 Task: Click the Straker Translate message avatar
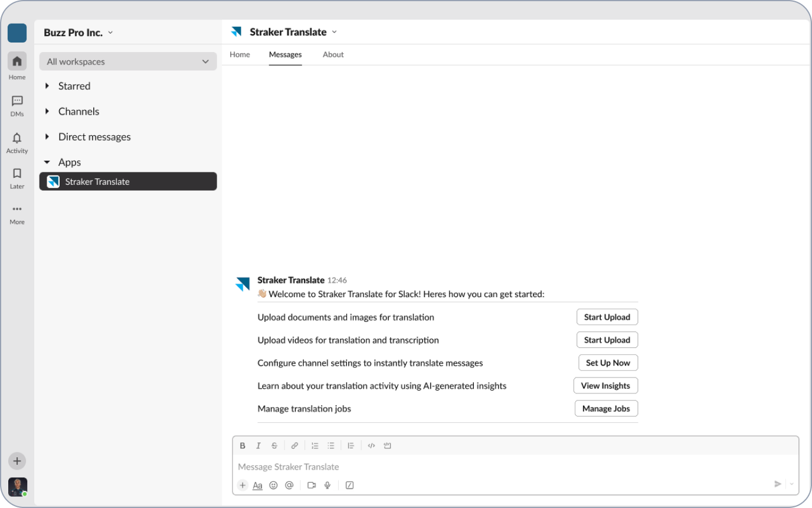point(243,284)
